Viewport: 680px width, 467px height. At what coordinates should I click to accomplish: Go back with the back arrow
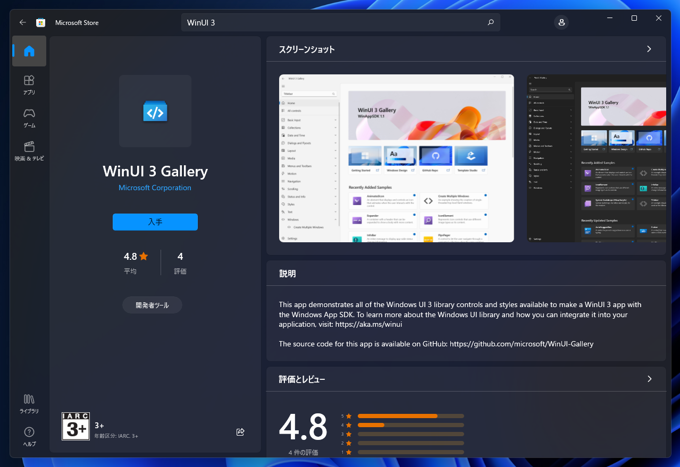coord(23,22)
